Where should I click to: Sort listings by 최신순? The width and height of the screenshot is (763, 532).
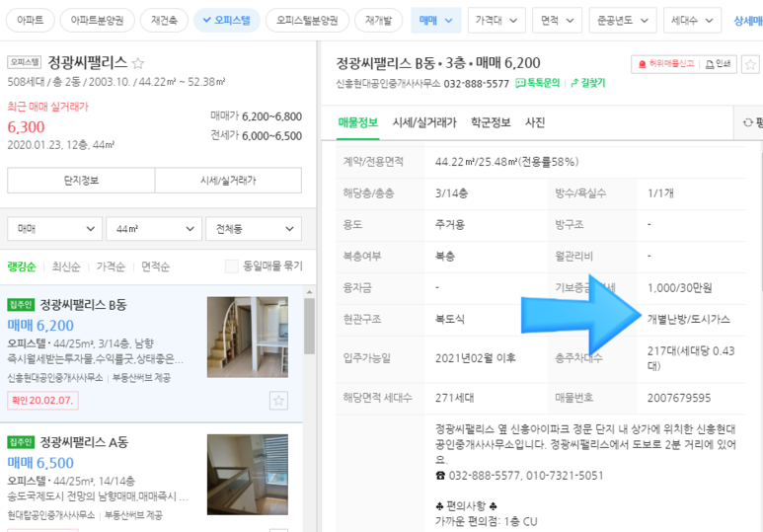[x=66, y=266]
